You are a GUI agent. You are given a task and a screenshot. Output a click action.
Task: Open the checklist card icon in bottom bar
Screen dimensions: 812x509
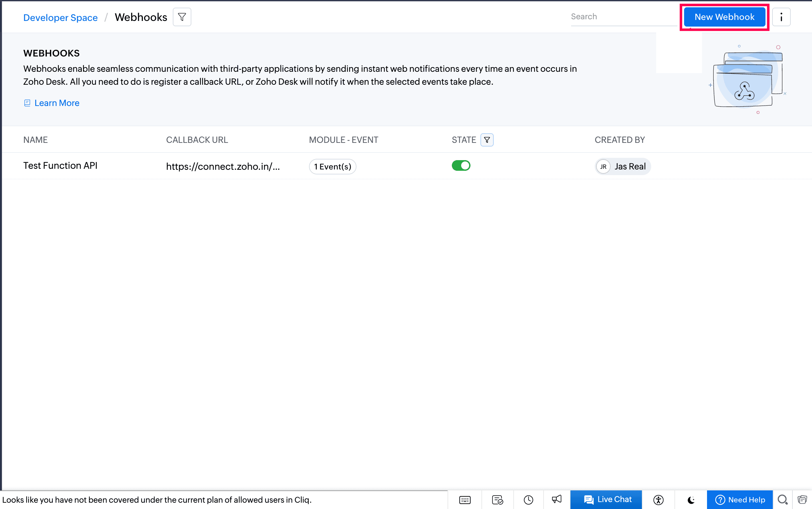(x=497, y=500)
